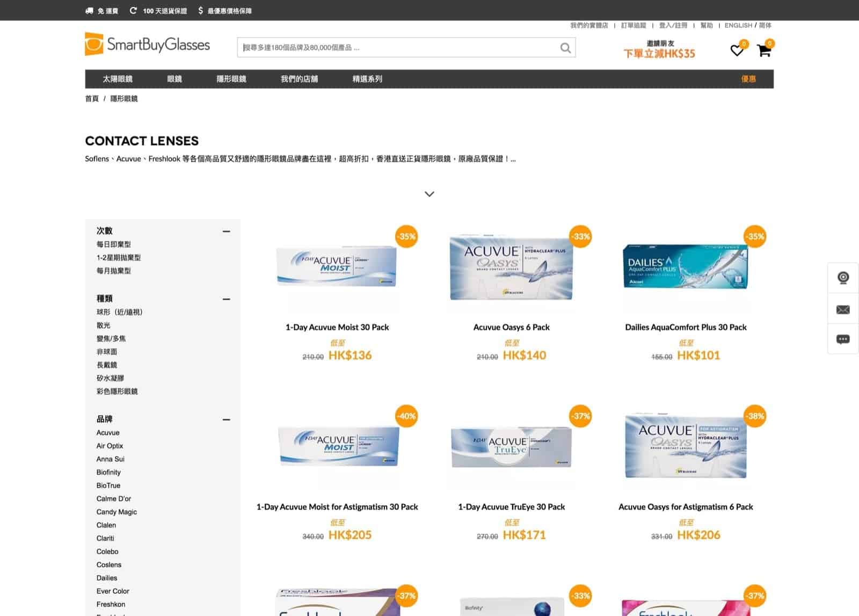Image resolution: width=859 pixels, height=616 pixels.
Task: Filter by Acuvue brand
Action: pos(108,432)
